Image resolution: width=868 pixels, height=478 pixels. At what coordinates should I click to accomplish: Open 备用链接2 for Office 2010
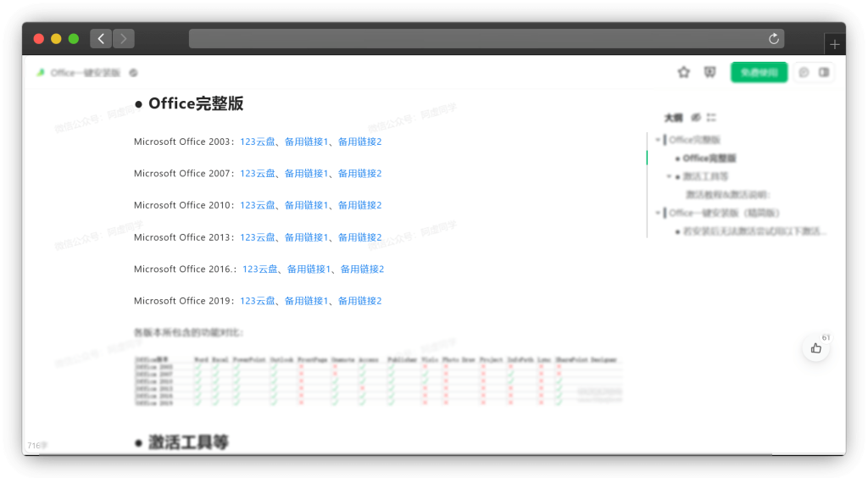[359, 205]
